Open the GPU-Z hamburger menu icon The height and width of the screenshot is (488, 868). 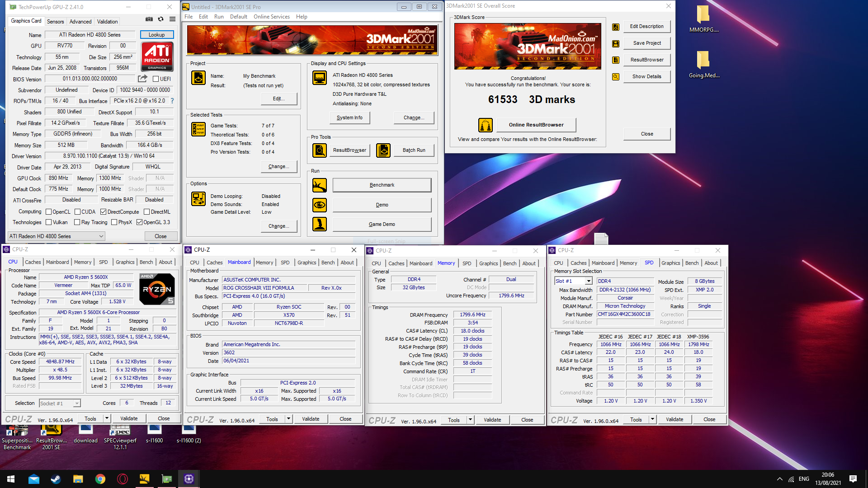tap(173, 19)
